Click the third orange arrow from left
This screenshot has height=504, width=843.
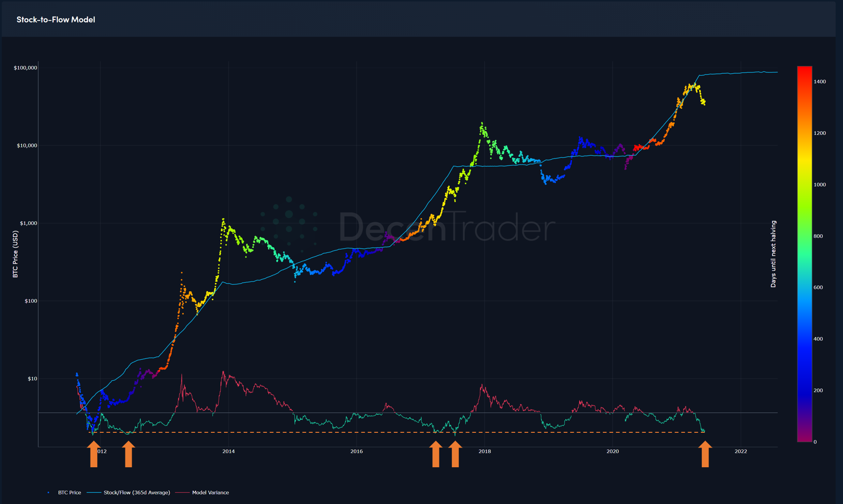(x=436, y=454)
